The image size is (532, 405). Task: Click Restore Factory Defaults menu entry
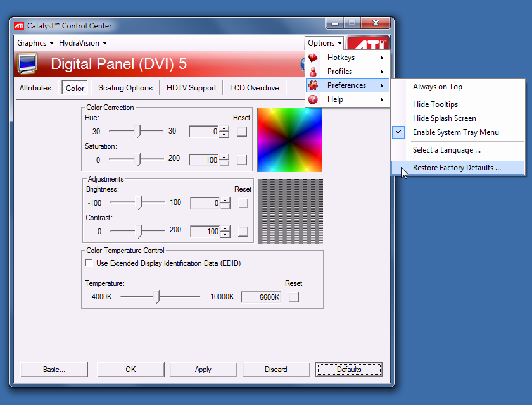(x=458, y=168)
